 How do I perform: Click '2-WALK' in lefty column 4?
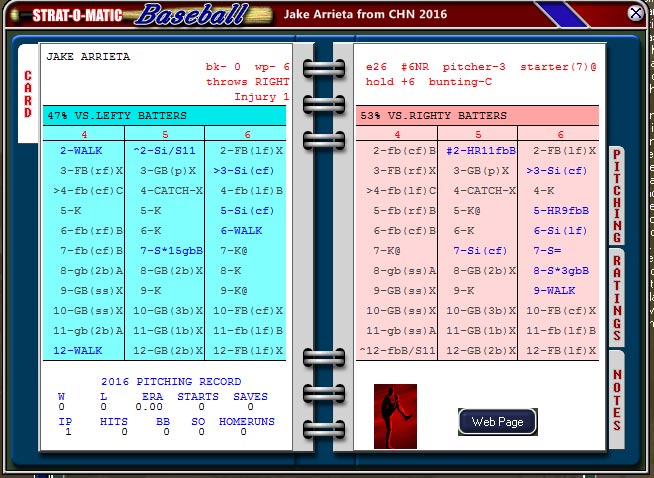[81, 151]
